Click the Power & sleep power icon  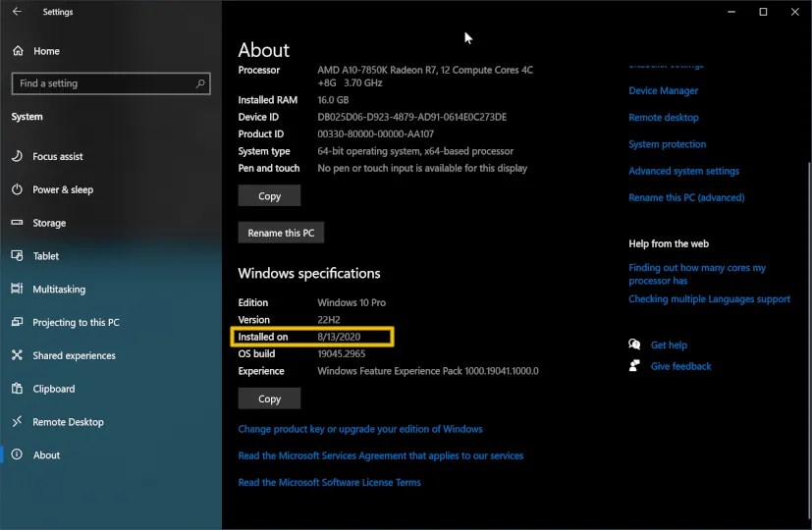(17, 189)
